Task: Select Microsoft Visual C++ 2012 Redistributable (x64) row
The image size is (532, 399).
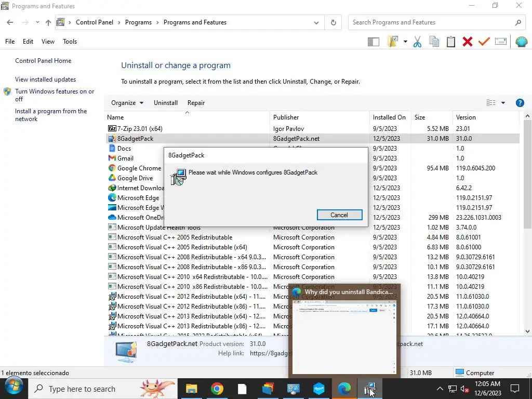Action: click(x=312, y=297)
